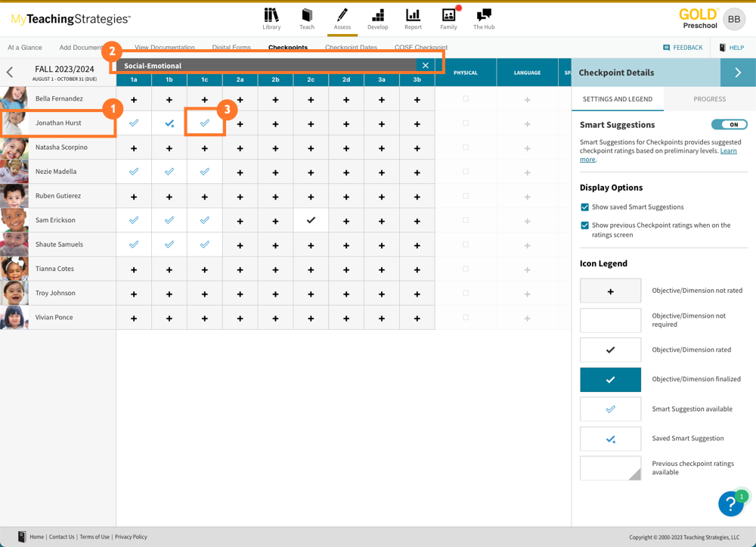
Task: Close the Social-Emotional expanded area
Action: 426,66
